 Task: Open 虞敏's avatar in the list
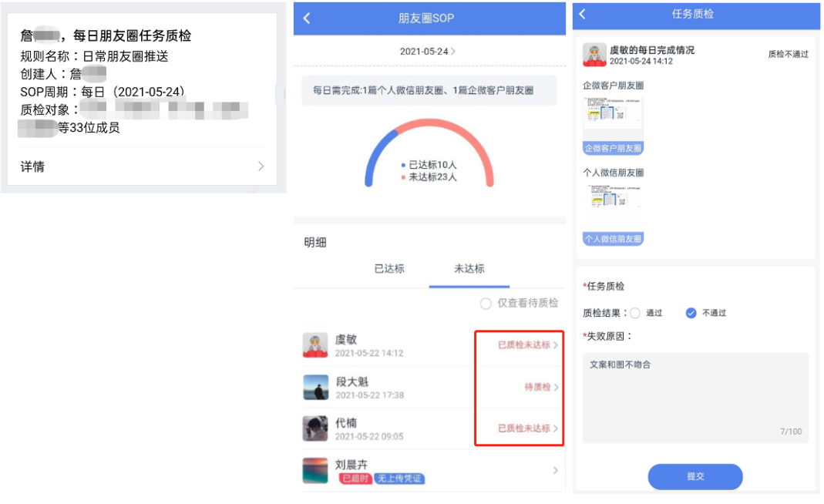tap(315, 345)
